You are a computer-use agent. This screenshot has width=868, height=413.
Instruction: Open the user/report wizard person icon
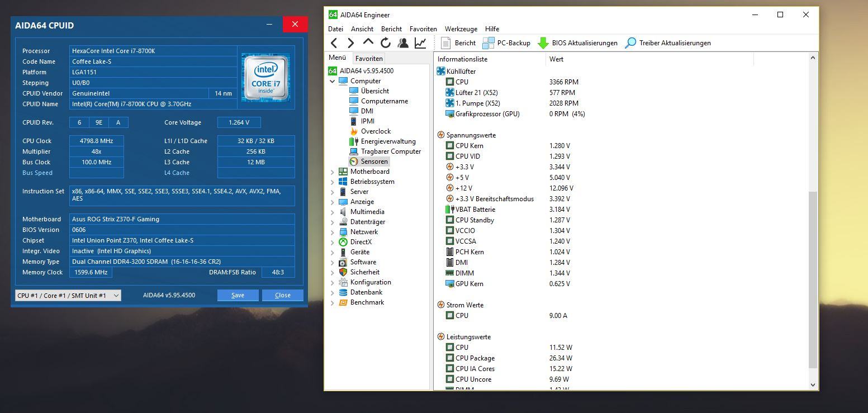coord(403,43)
